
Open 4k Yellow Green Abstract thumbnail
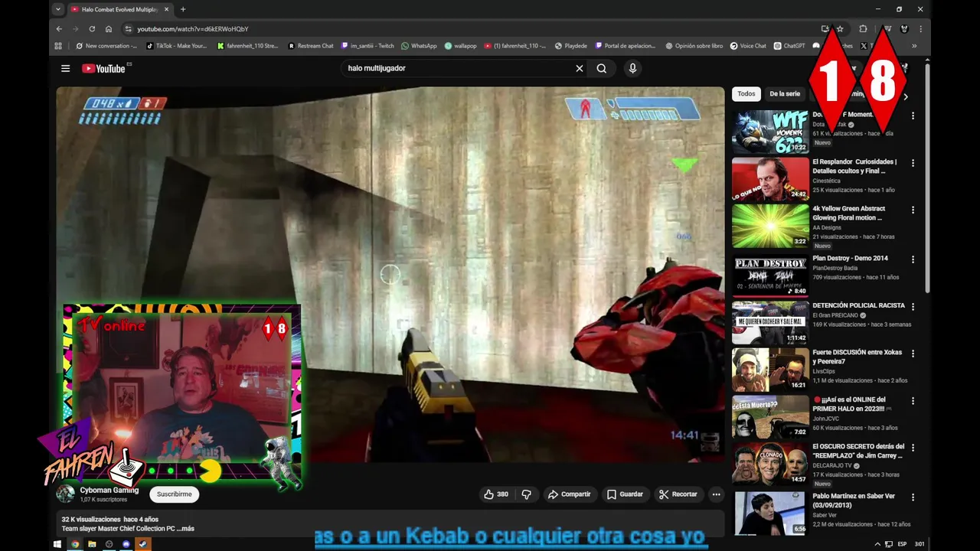tap(770, 227)
